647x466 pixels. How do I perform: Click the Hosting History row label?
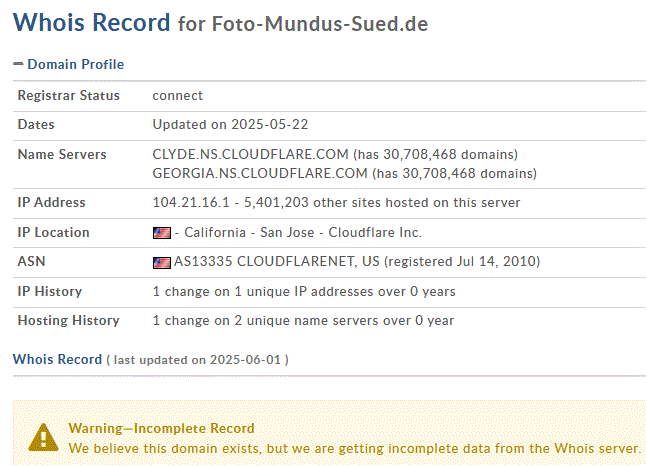(x=68, y=321)
